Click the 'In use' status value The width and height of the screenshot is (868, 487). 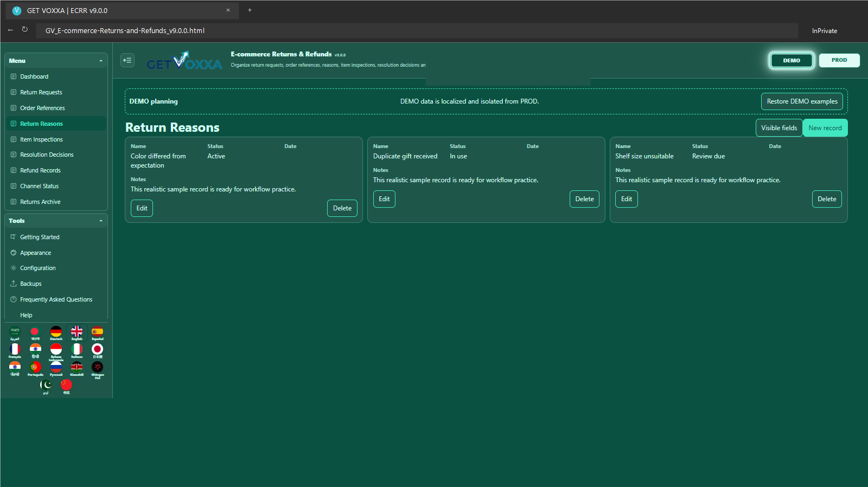pyautogui.click(x=458, y=156)
